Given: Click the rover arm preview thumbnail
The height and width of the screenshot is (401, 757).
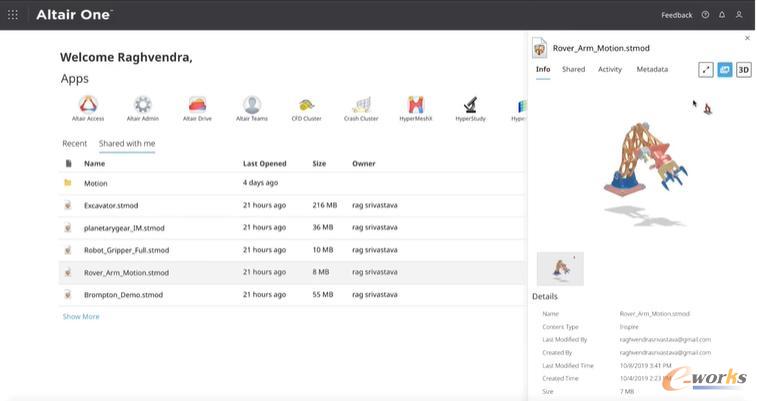Looking at the screenshot, I should tap(560, 269).
